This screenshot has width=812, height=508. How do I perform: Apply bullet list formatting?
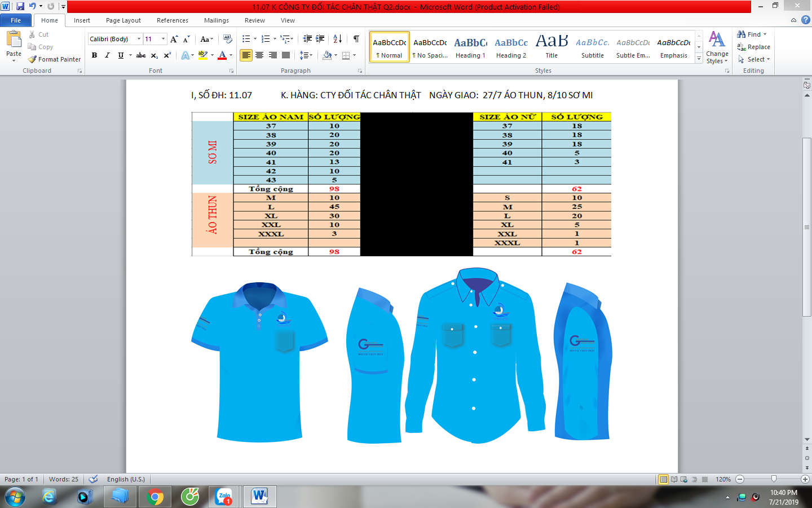click(246, 39)
